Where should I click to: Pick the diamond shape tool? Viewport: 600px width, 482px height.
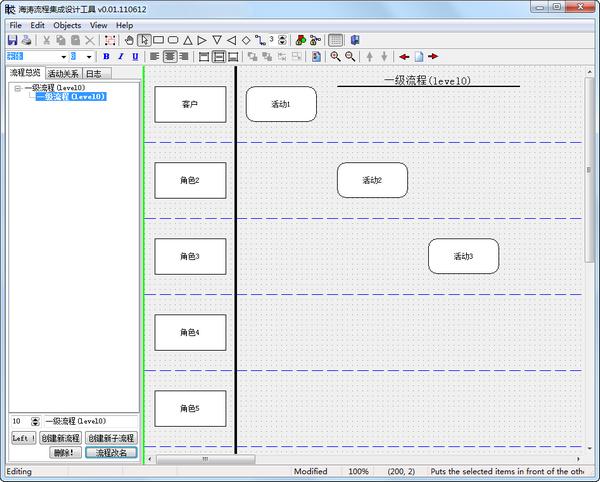coord(246,40)
